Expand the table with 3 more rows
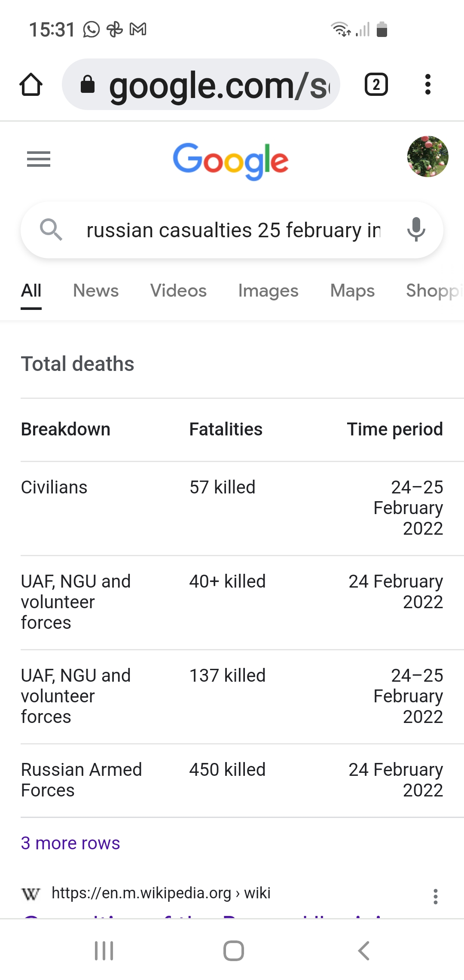This screenshot has height=980, width=464. tap(70, 843)
